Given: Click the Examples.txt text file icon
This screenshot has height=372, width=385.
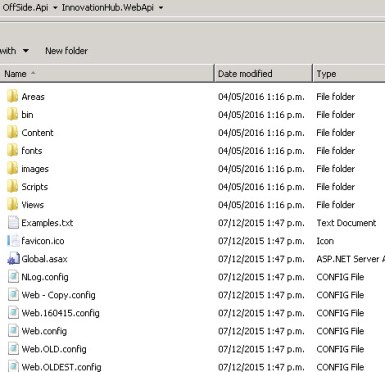Looking at the screenshot, I should pos(13,222).
